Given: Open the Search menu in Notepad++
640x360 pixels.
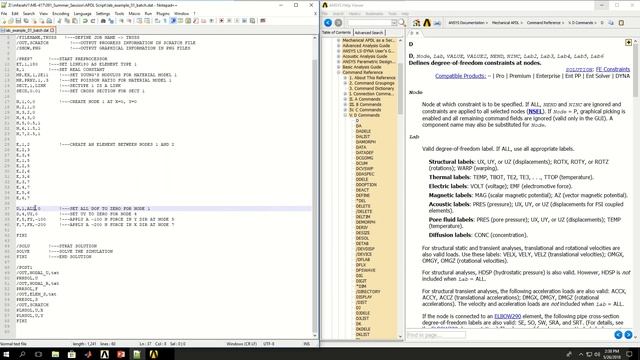Looking at the screenshot, I should click(29, 13).
